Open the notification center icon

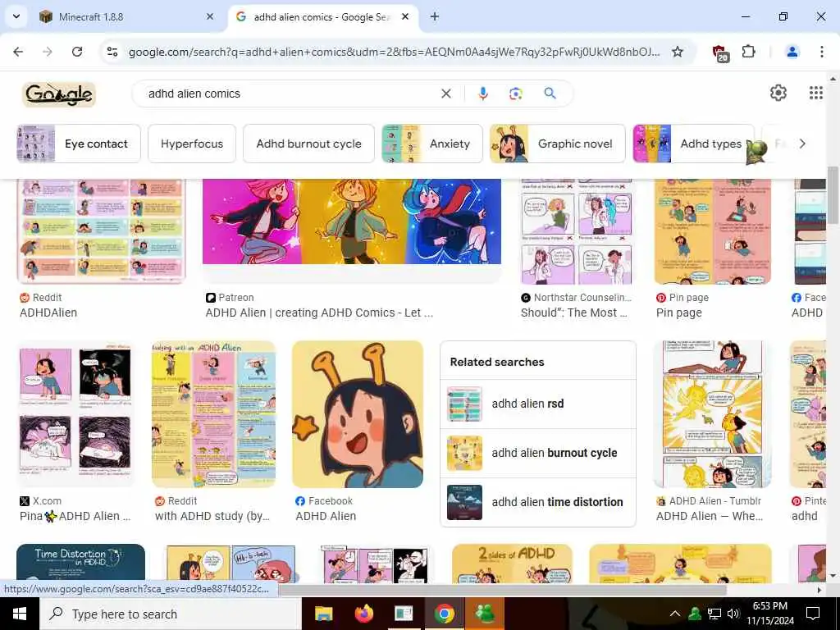813,614
